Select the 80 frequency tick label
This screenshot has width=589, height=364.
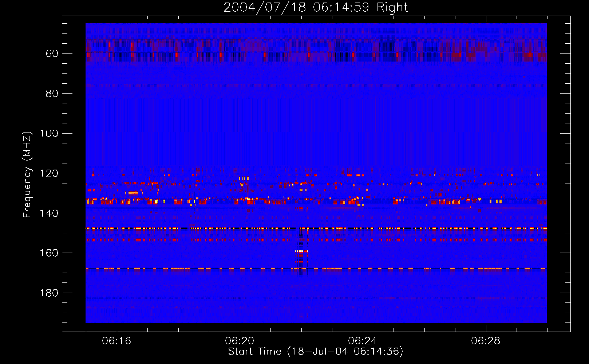(x=52, y=94)
